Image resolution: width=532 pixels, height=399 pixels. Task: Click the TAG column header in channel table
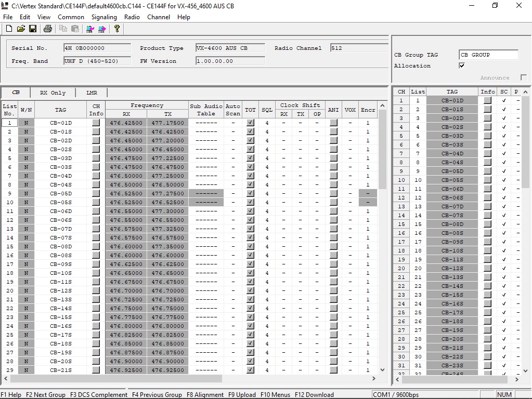(60, 110)
